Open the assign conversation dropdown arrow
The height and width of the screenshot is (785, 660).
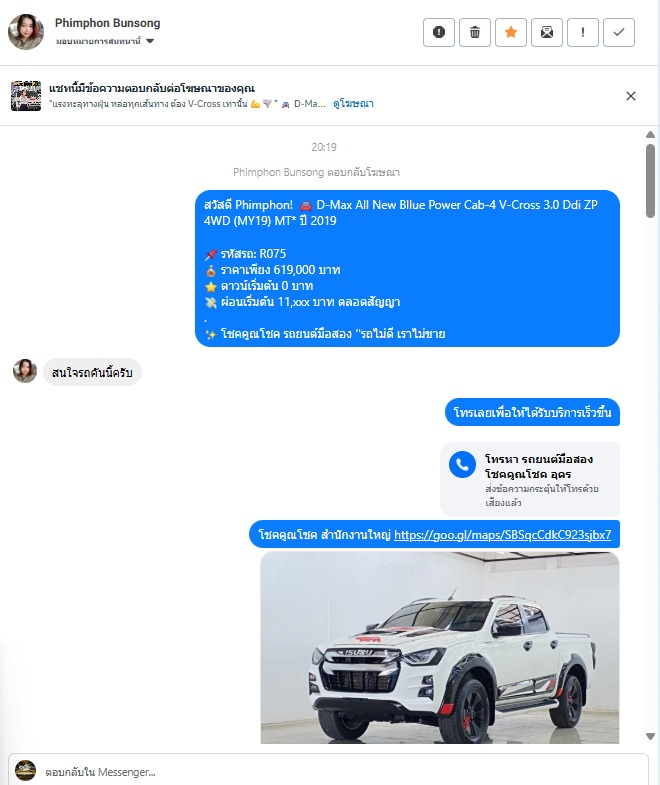click(150, 41)
